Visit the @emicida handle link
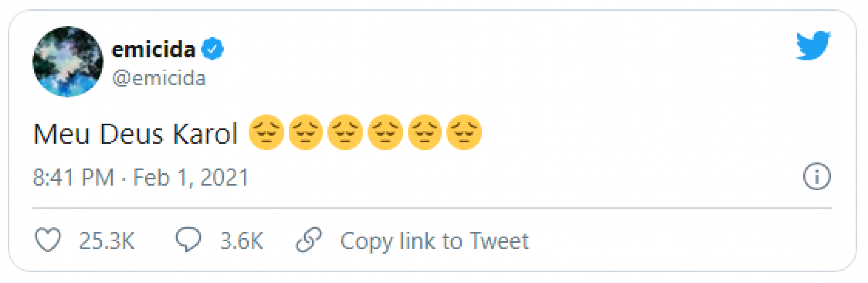Image resolution: width=868 pixels, height=283 pixels. click(159, 78)
